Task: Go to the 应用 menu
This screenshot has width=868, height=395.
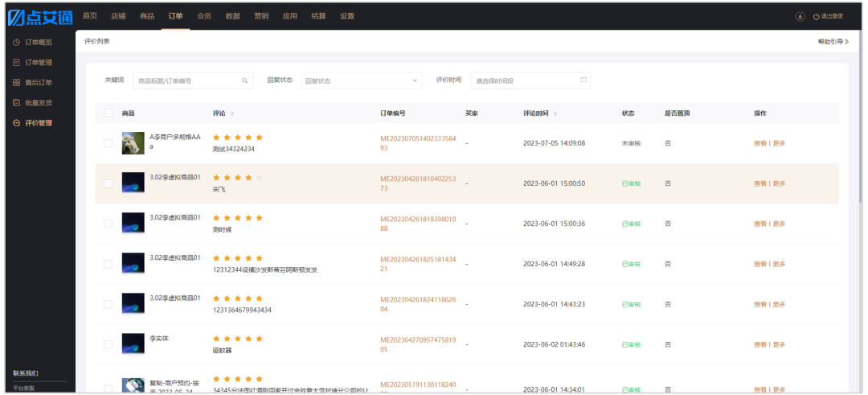Action: pyautogui.click(x=290, y=16)
